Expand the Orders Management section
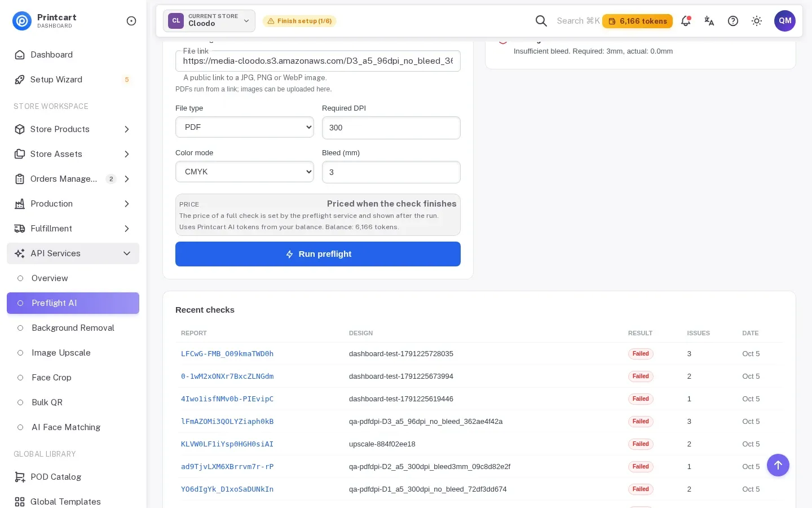The height and width of the screenshot is (508, 812). coord(73,179)
